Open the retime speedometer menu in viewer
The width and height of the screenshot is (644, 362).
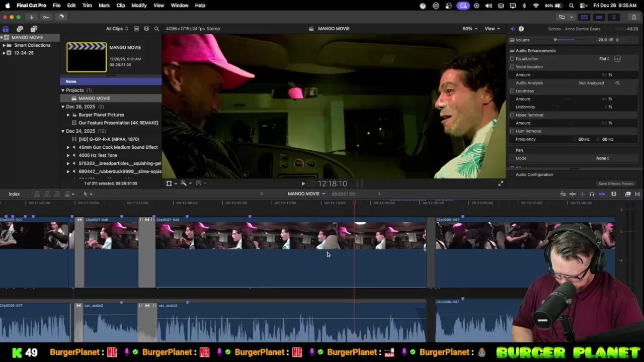tap(200, 184)
